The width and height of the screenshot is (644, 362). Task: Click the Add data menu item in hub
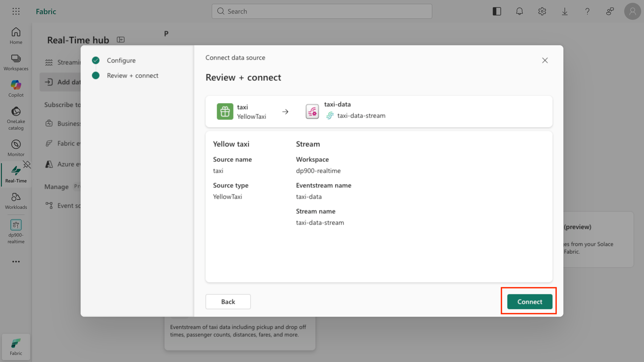pyautogui.click(x=60, y=82)
